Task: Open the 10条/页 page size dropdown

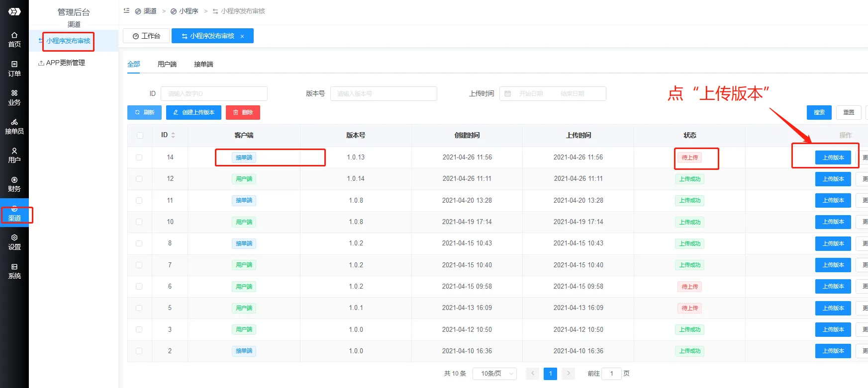Action: pos(495,374)
